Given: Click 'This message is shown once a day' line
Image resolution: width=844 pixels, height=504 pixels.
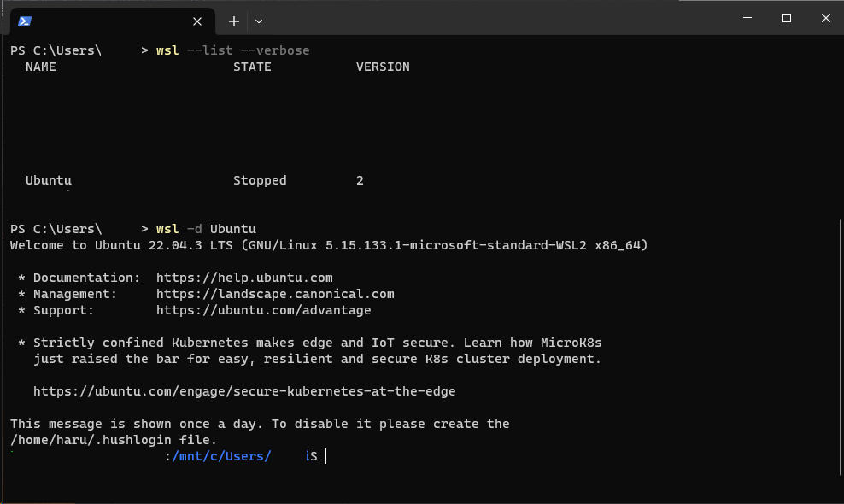Looking at the screenshot, I should coord(260,424).
